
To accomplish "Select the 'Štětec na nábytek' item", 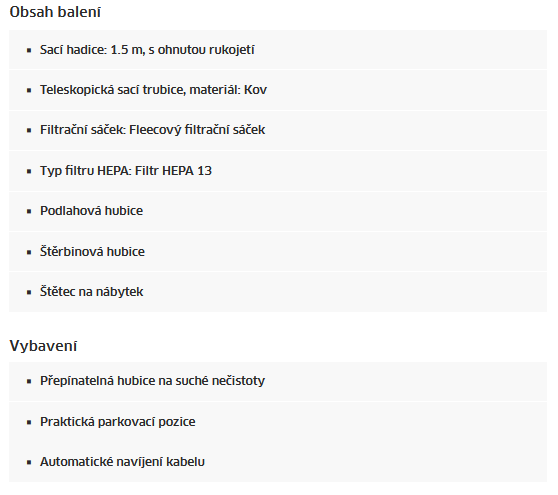I will coord(278,292).
